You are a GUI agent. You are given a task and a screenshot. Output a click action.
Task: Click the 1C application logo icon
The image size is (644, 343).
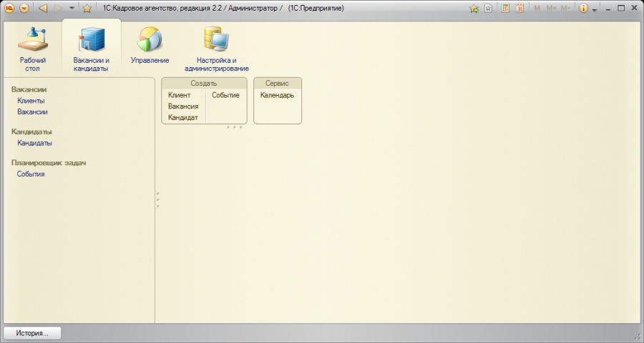click(9, 8)
